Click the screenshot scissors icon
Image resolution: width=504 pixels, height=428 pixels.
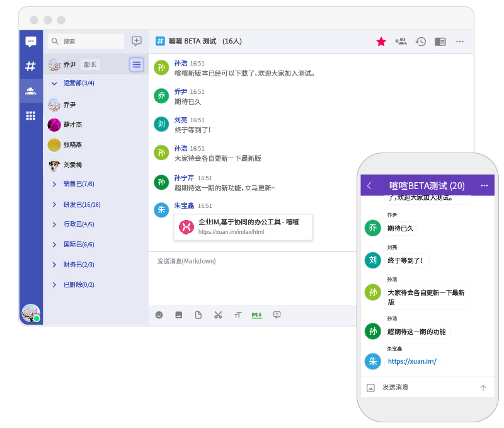[218, 315]
